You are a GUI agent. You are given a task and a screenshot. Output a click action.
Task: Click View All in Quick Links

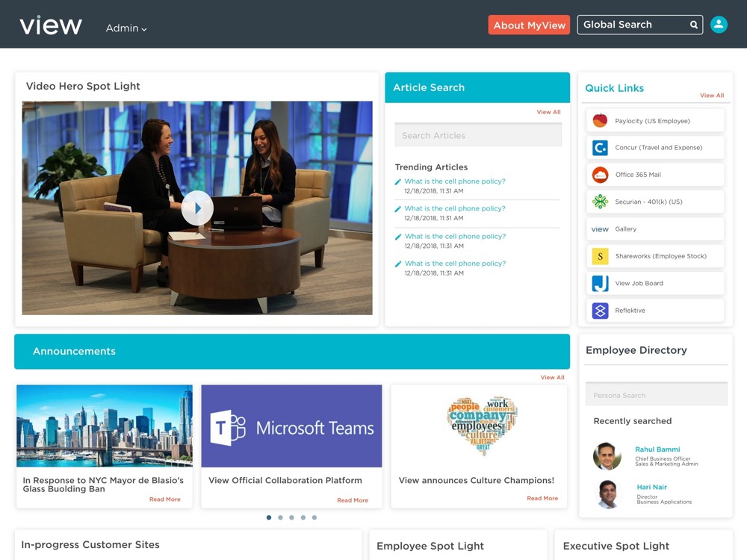pos(712,96)
